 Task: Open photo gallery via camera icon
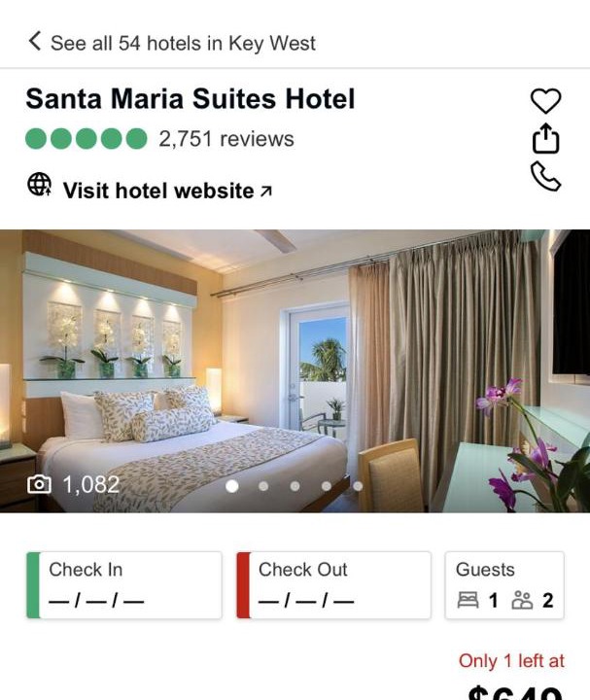tap(39, 485)
